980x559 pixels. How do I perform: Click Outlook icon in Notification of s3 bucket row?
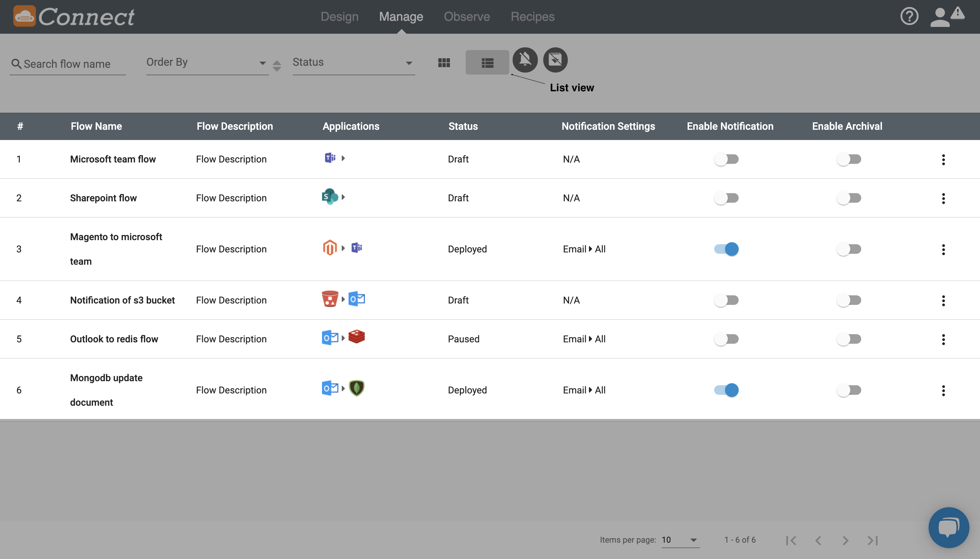357,299
